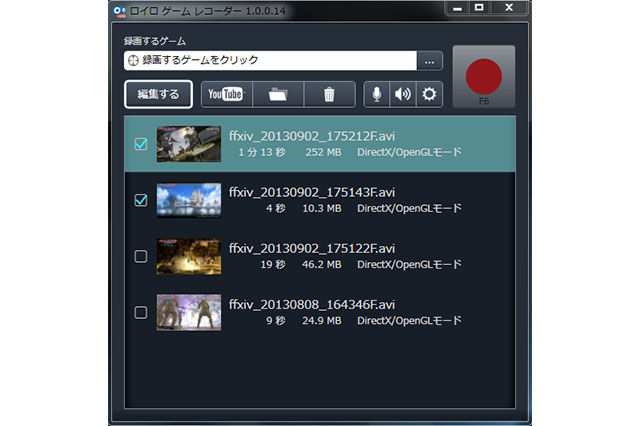Select file name ffxiv_20130902_175212F.avi
640x426 pixels.
pyautogui.click(x=312, y=136)
